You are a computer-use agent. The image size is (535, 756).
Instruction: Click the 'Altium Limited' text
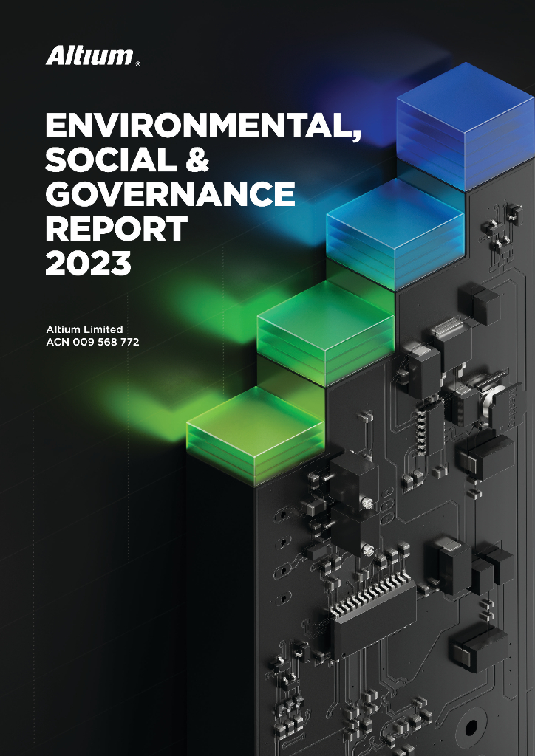84,329
